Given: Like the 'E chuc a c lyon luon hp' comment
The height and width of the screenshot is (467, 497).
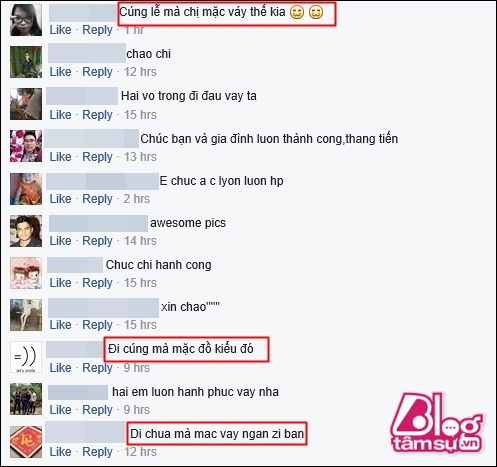Looking at the screenshot, I should pyautogui.click(x=60, y=199).
